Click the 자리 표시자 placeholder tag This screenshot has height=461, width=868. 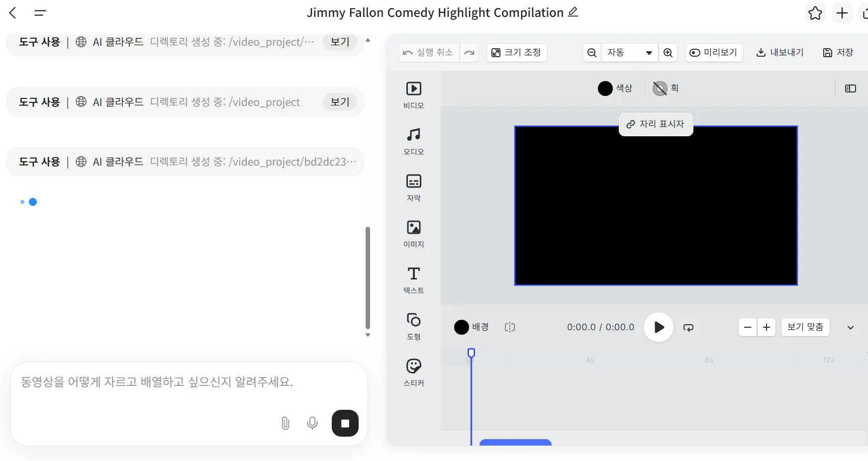[x=656, y=124]
